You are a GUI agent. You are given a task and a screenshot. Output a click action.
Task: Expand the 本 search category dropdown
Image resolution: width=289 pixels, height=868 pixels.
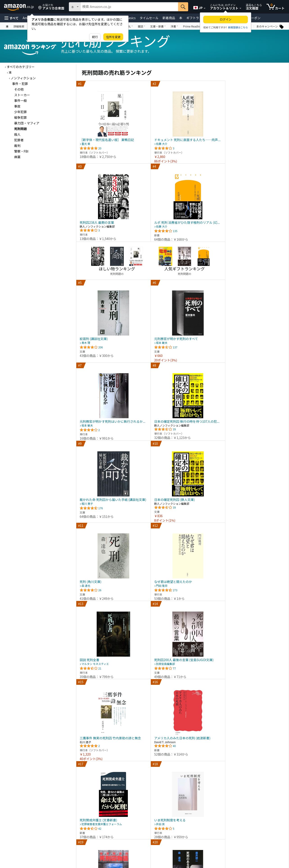pyautogui.click(x=75, y=7)
